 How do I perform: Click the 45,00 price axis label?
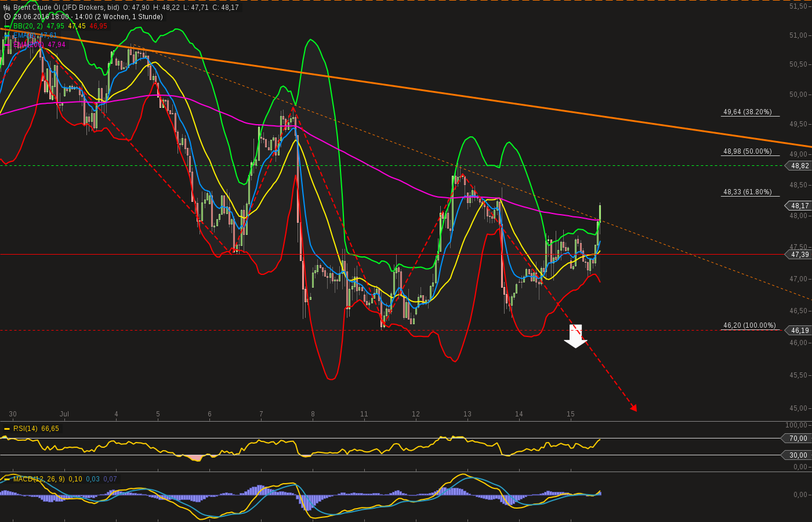tap(798, 408)
